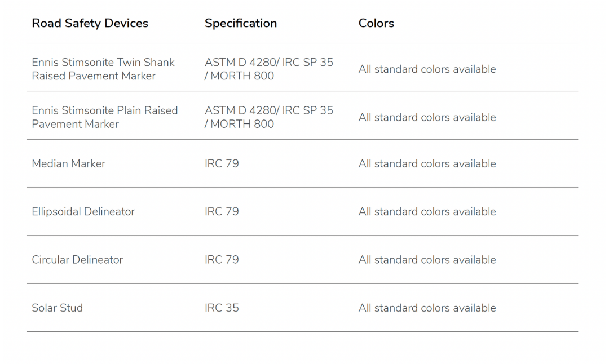Select Ennis Stimsonite Plain Raised marker name
This screenshot has width=609, height=364.
click(x=104, y=117)
